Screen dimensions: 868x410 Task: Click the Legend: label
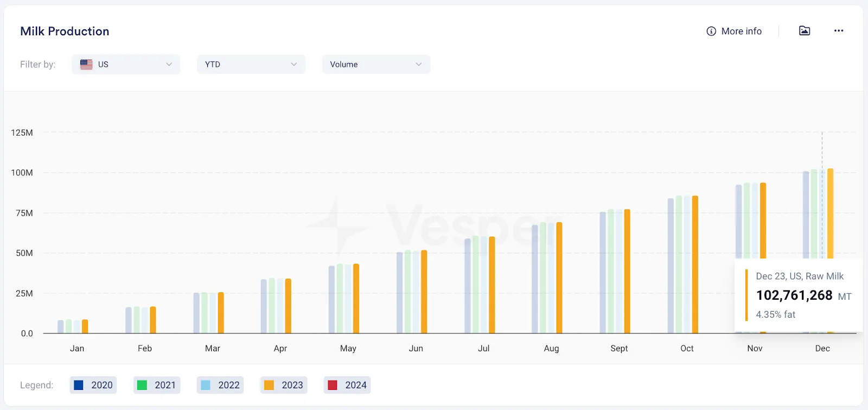pyautogui.click(x=36, y=385)
